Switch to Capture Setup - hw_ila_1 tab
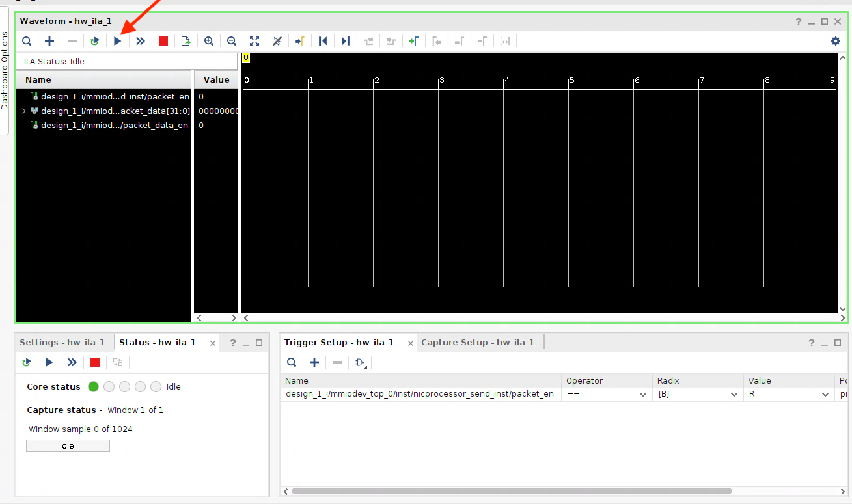The width and height of the screenshot is (852, 504). click(477, 343)
